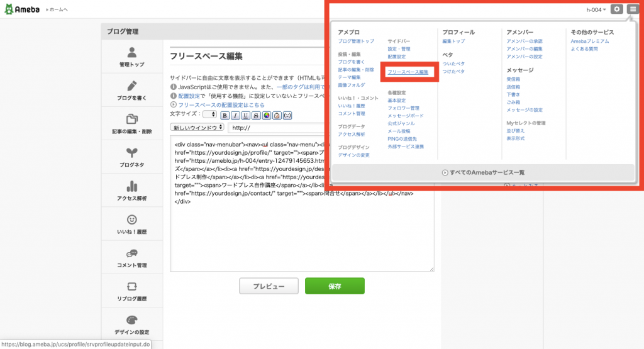The width and height of the screenshot is (644, 349).
Task: Open すべてのAmebaサービス一覧 link
Action: (x=483, y=172)
